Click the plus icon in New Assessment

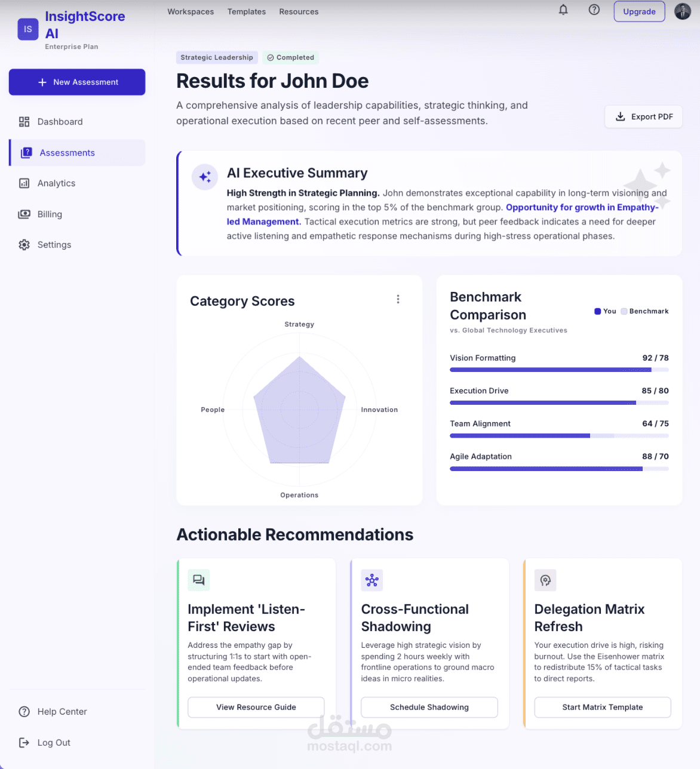click(x=42, y=82)
